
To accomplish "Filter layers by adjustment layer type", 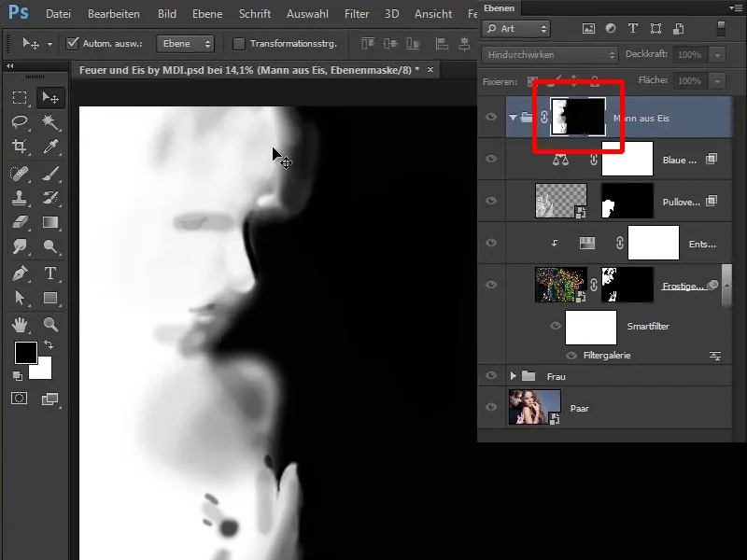I will [x=611, y=29].
